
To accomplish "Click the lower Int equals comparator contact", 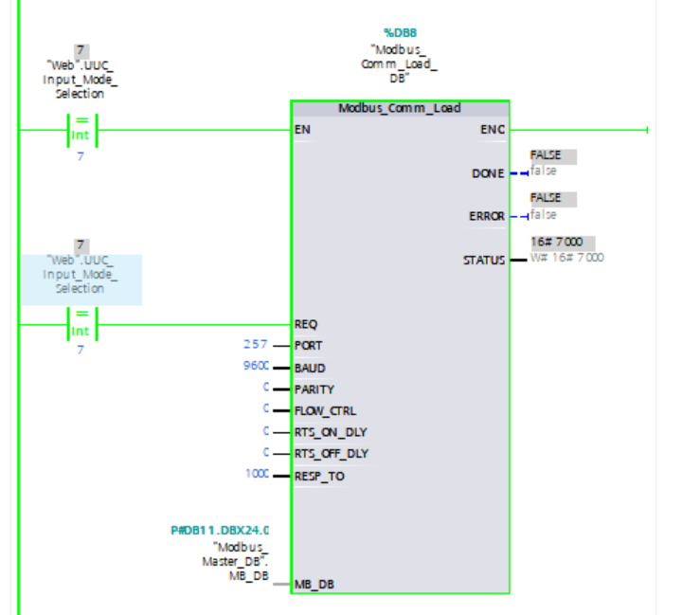I will [81, 325].
